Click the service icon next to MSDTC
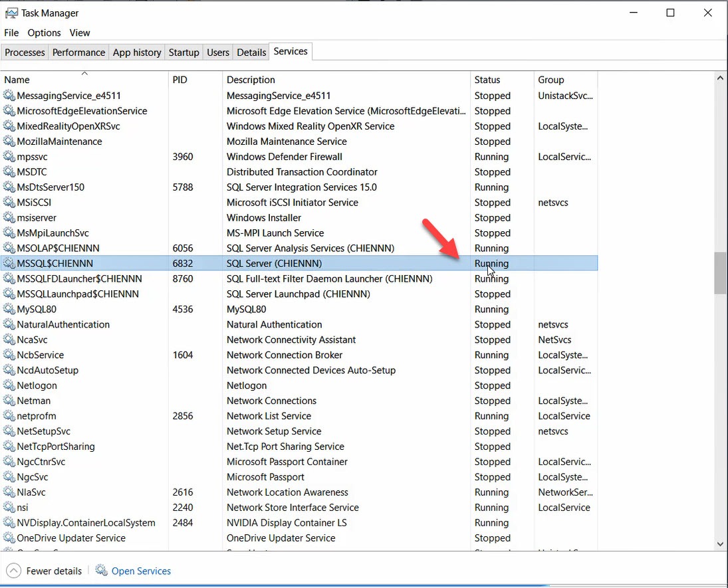 click(x=9, y=171)
